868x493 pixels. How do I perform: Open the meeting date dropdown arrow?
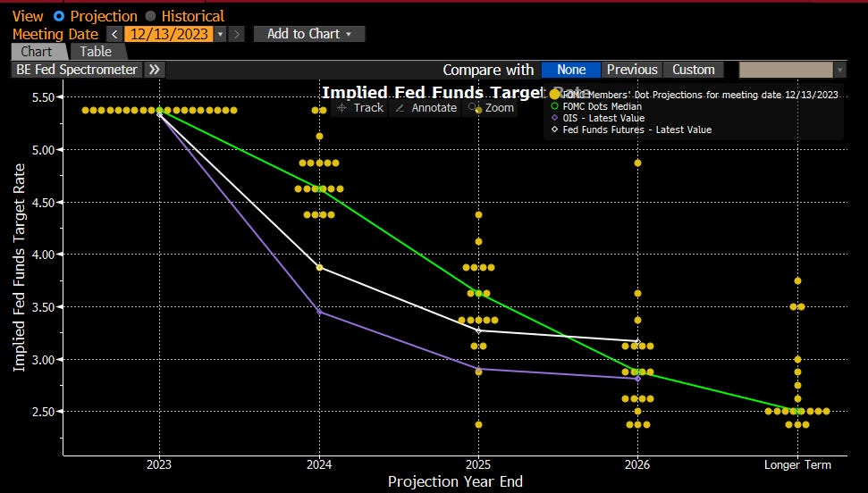[x=220, y=34]
